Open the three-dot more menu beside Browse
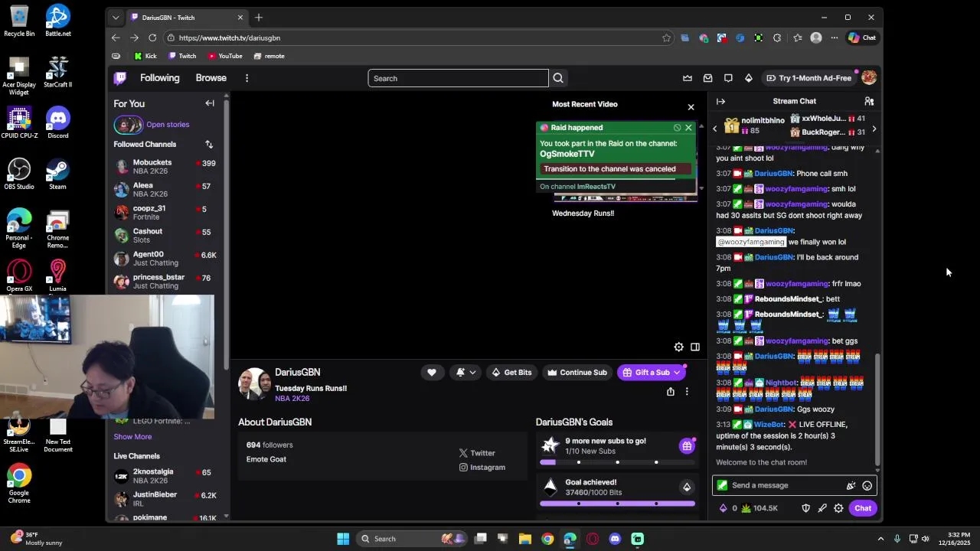The height and width of the screenshot is (551, 980). click(x=247, y=78)
